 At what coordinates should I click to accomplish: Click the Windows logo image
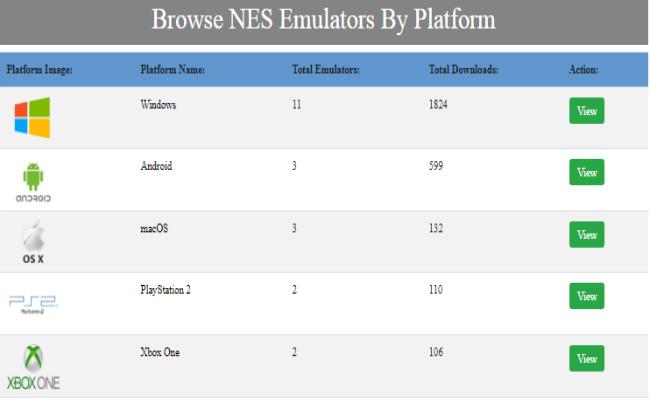point(32,117)
